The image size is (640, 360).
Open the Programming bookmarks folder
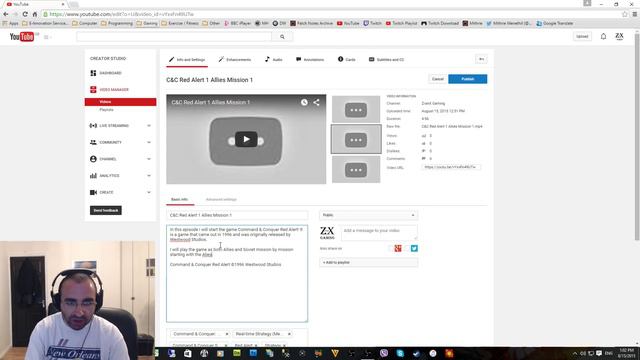pyautogui.click(x=117, y=23)
